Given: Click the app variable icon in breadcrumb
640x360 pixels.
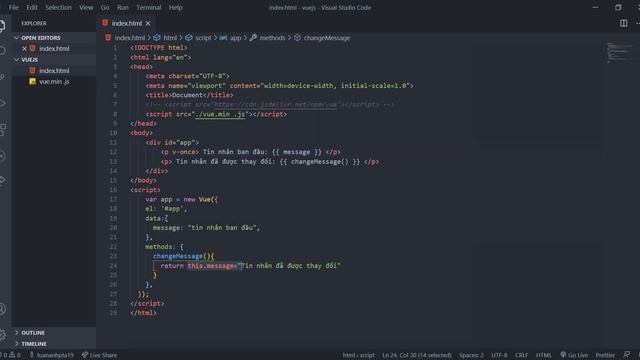Looking at the screenshot, I should (223, 38).
